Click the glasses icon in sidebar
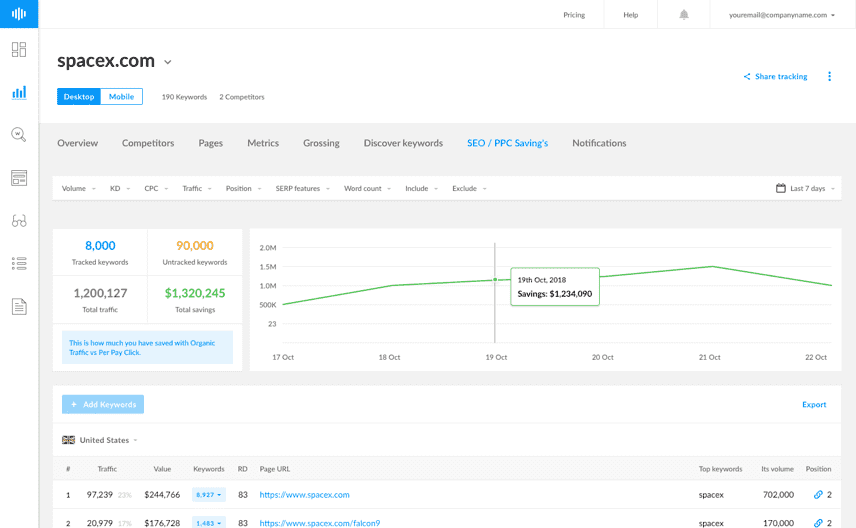Viewport: 856px width, 528px height. pos(19,221)
